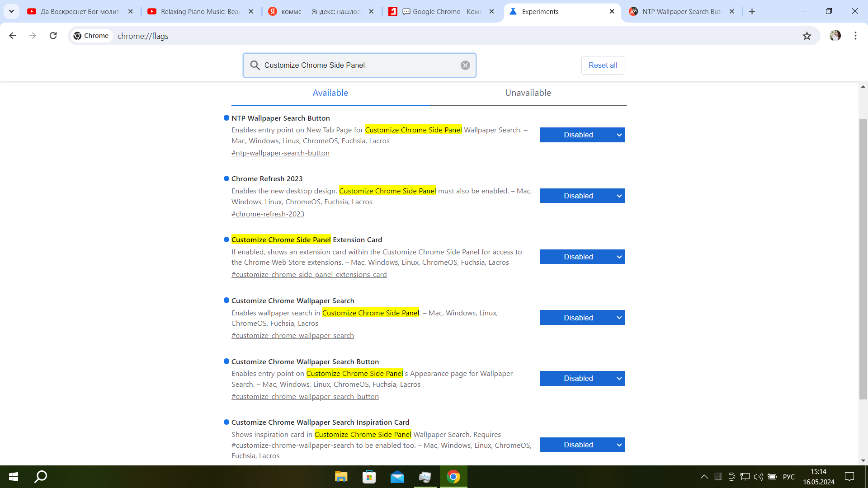The height and width of the screenshot is (488, 868).
Task: Click the page vertical scrollbar thumb
Action: pos(863,258)
